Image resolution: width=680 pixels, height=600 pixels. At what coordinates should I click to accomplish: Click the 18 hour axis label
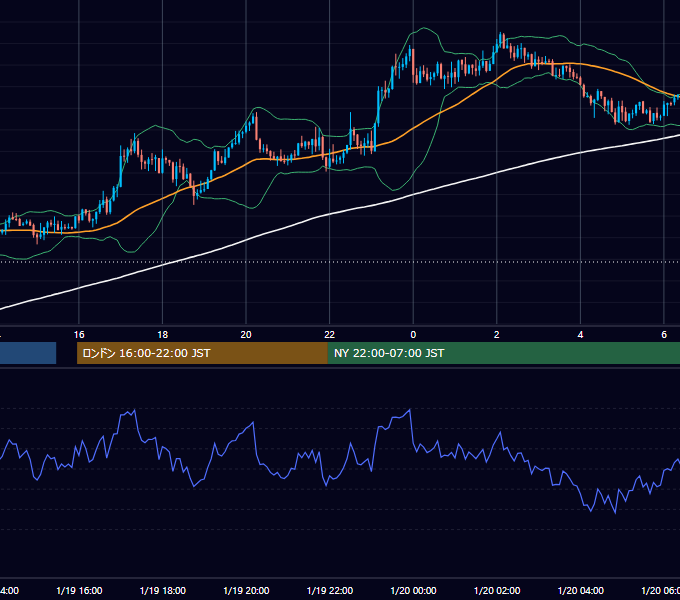(163, 335)
